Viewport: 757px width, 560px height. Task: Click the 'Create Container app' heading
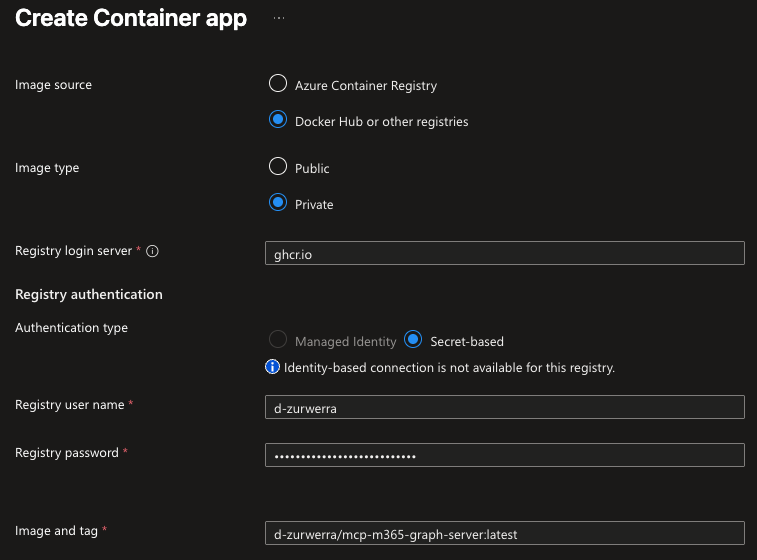point(131,18)
